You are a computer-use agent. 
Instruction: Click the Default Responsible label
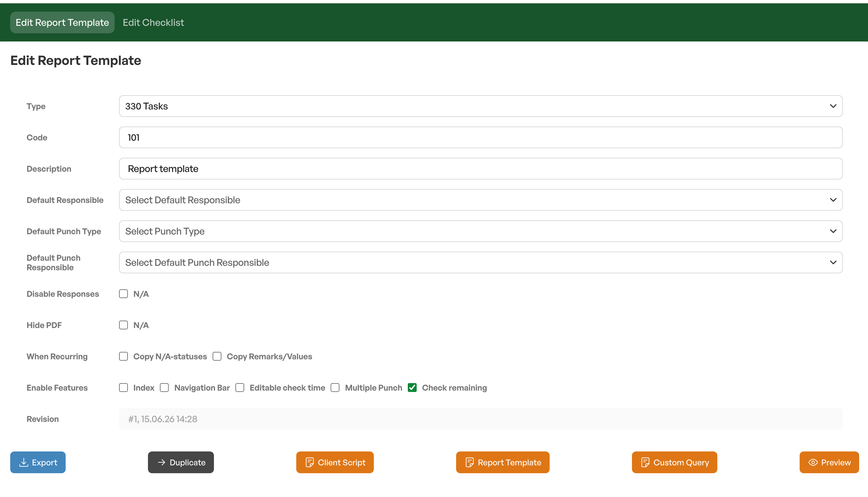click(x=65, y=200)
